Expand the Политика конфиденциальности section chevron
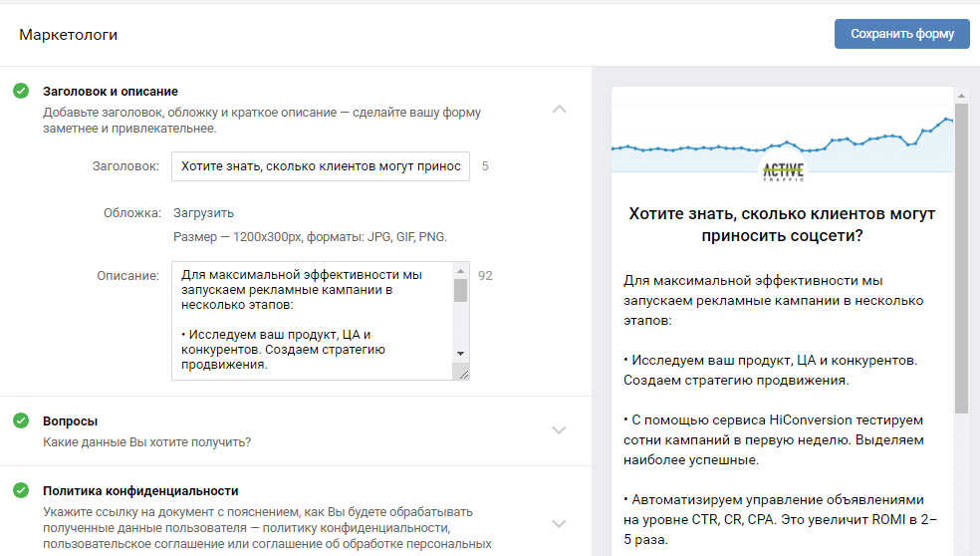This screenshot has width=980, height=556. click(559, 523)
